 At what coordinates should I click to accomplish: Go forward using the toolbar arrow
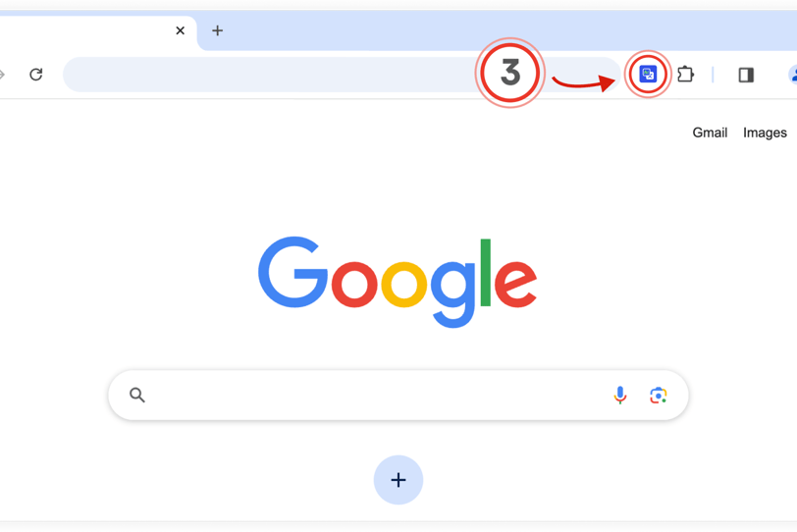(x=2, y=75)
